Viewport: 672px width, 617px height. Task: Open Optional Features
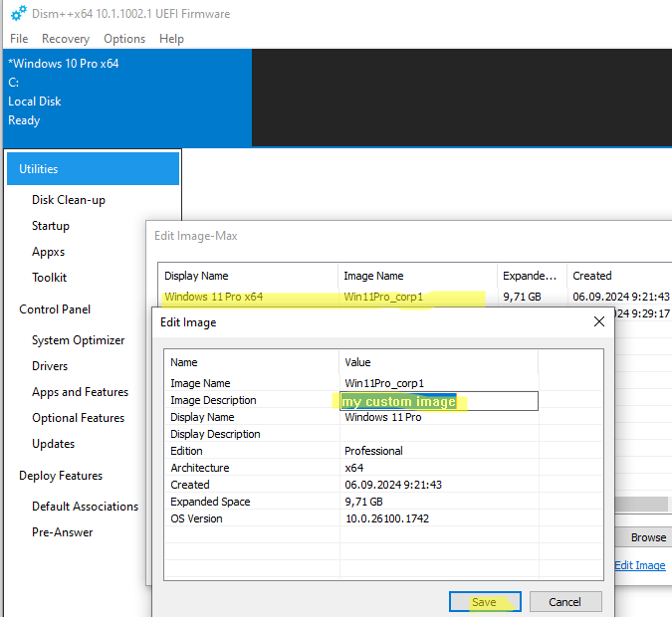(x=79, y=418)
